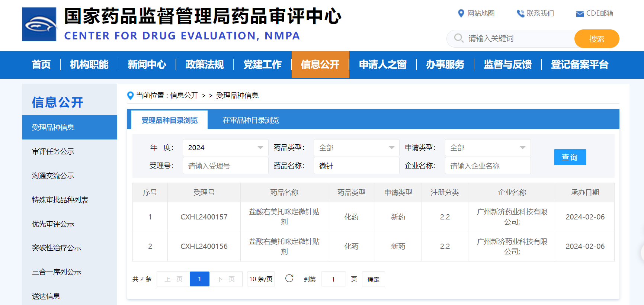Click 受理号 cell CXHL2400157
644x305 pixels.
[204, 217]
